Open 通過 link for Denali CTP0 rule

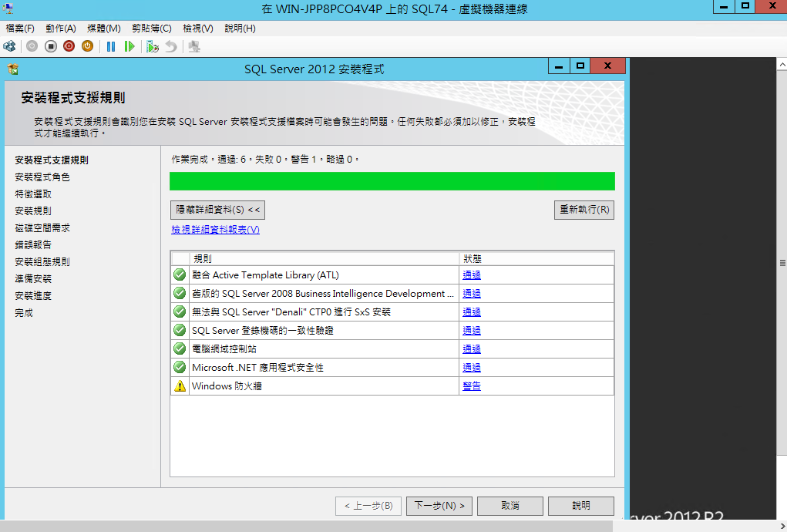point(472,312)
